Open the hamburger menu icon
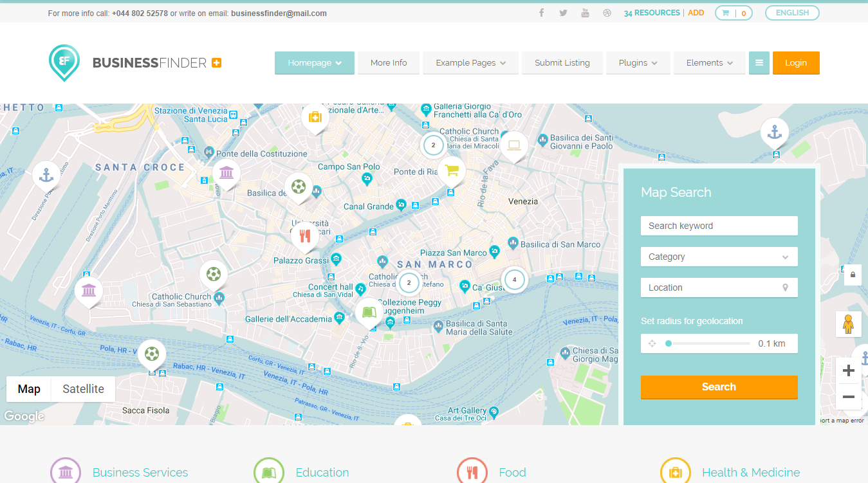868x483 pixels. point(759,63)
